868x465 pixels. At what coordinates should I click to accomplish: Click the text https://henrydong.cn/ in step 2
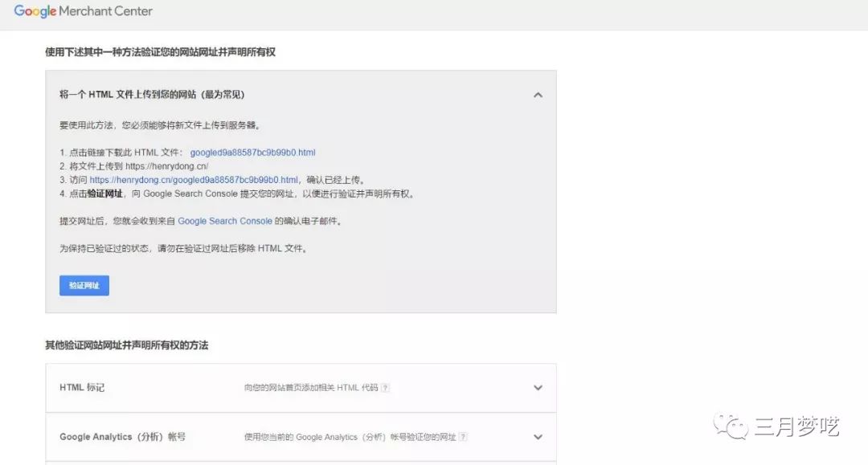coord(166,166)
